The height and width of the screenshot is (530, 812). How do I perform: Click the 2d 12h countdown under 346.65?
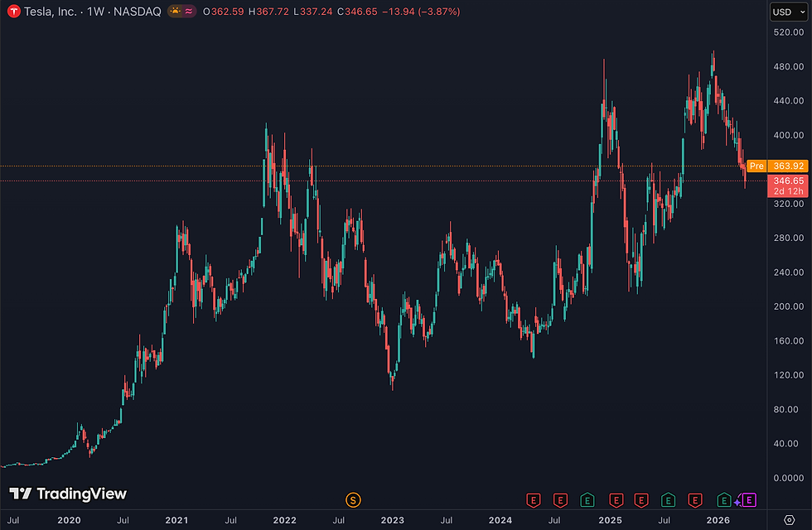[x=788, y=191]
